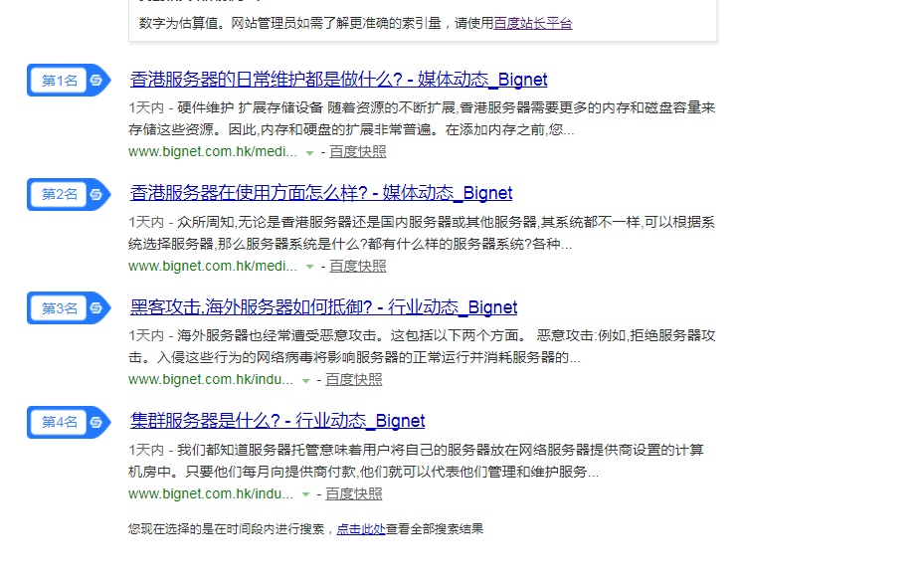Click the 第4名 rank label
Screen dimensions: 924x584
click(x=59, y=423)
